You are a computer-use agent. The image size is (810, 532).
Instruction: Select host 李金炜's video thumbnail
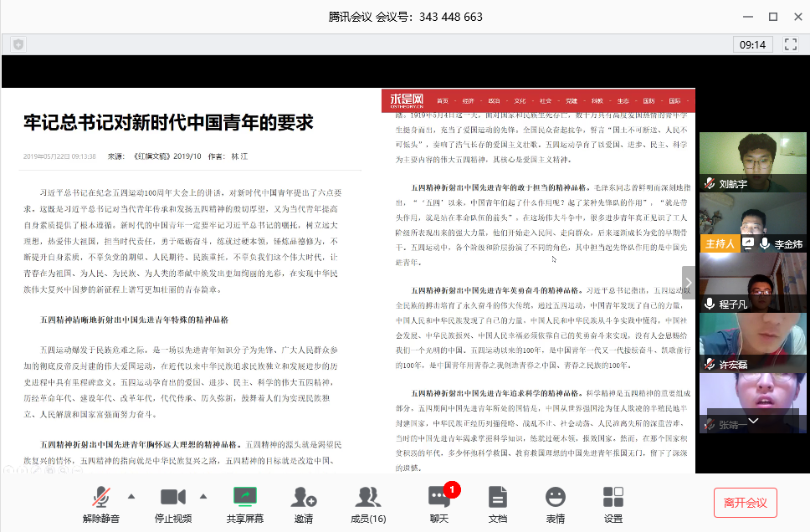click(741, 222)
